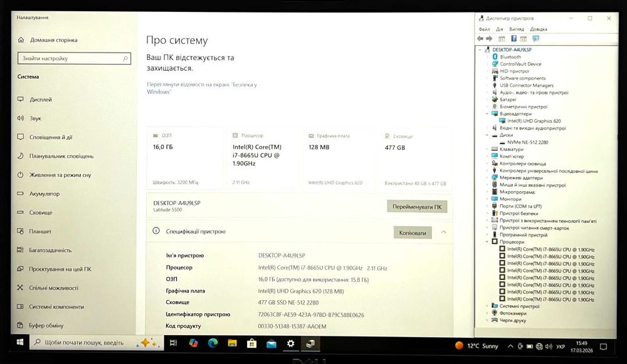Open Copilot from the taskbar

[x=193, y=343]
